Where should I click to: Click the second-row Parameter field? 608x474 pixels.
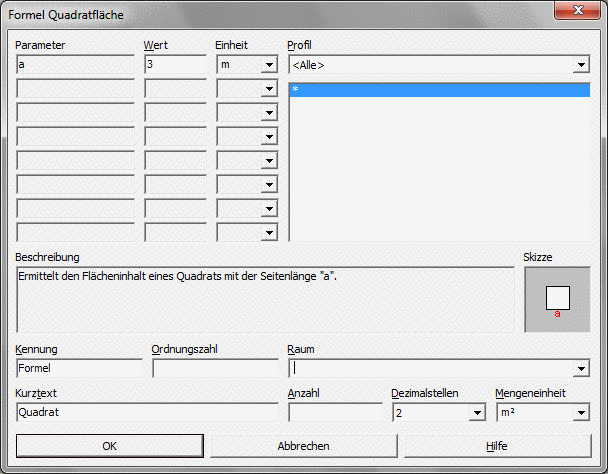(75, 88)
